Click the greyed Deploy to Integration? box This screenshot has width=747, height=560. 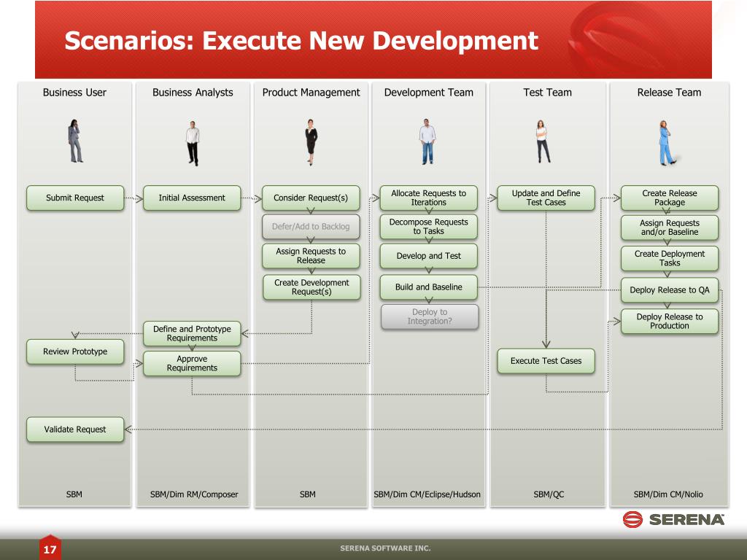[x=430, y=316]
